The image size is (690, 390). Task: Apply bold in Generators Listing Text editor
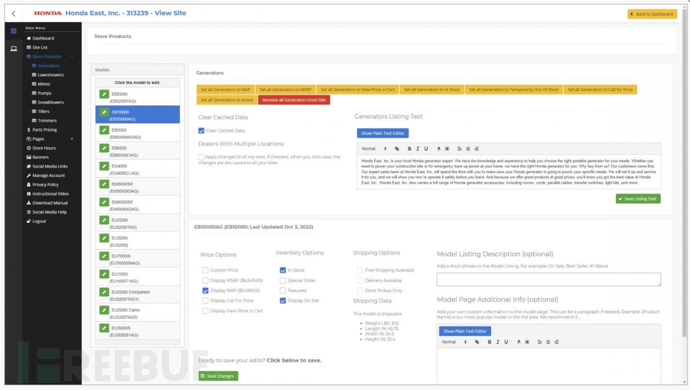click(409, 149)
